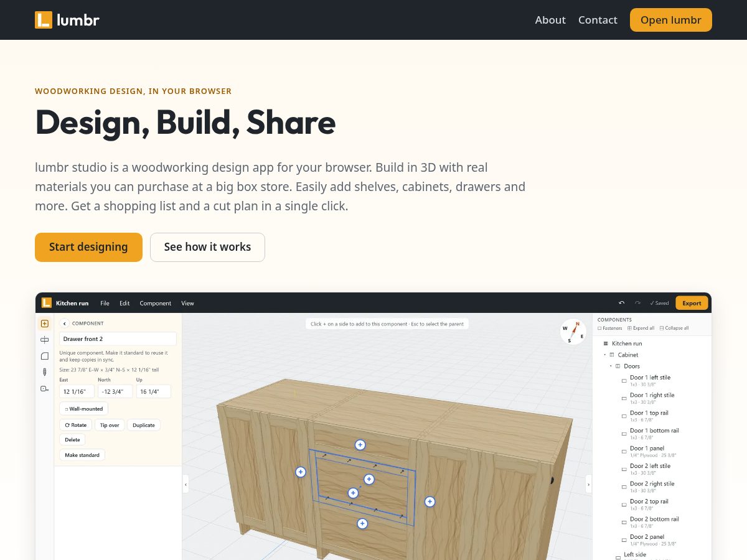
Task: Select the rounded-corner panel tool in the sidebar
Action: 44,356
